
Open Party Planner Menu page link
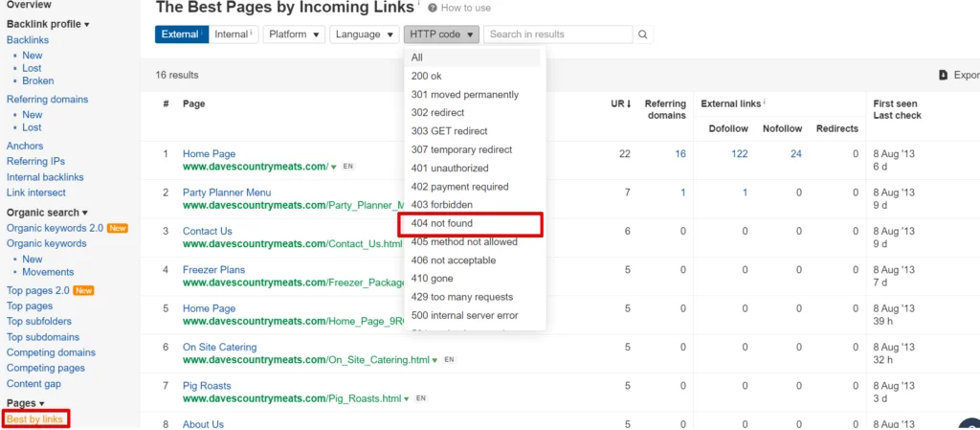pos(227,192)
